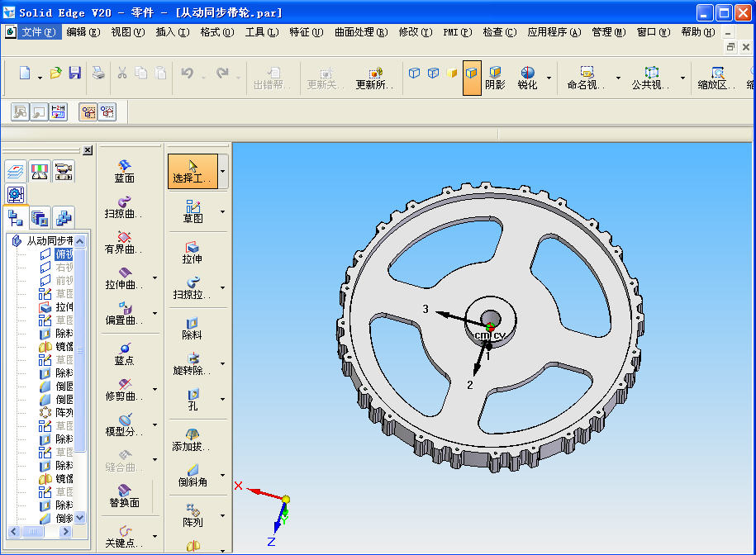
Task: Expand 倒斜角 flyout arrow
Action: (223, 475)
